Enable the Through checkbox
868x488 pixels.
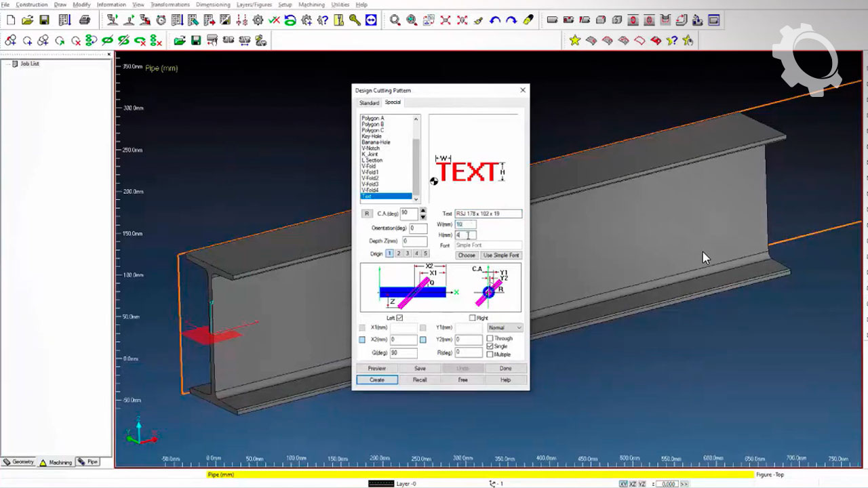click(x=490, y=338)
